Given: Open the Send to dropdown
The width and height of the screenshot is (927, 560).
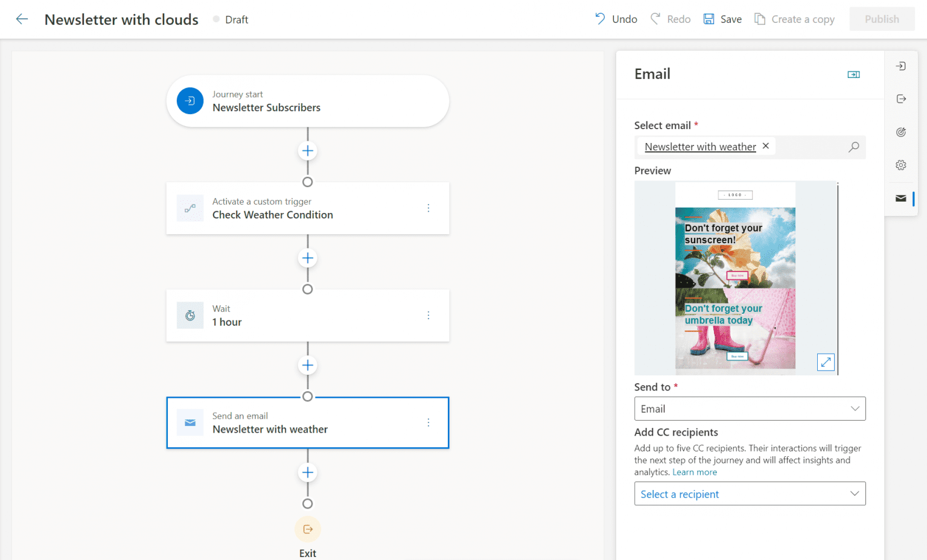Looking at the screenshot, I should [x=750, y=409].
